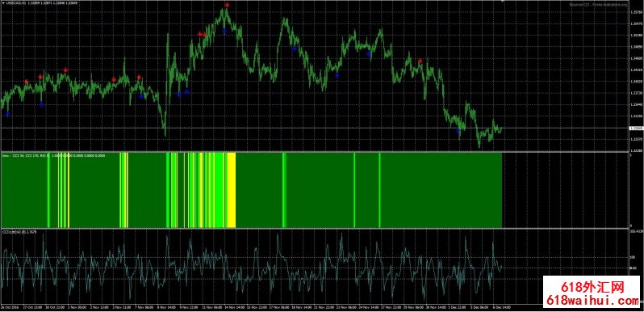Click the last red sell arrow before the final drop
644x312 pixels.
[420, 61]
